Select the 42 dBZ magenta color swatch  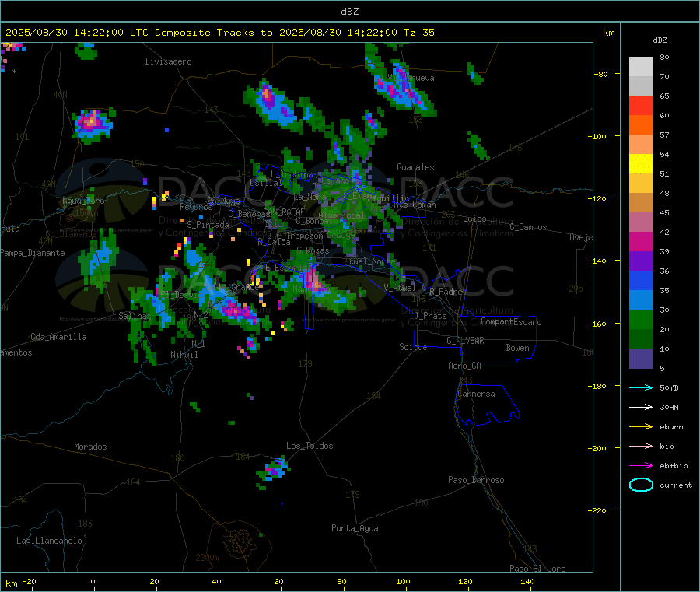pyautogui.click(x=641, y=241)
